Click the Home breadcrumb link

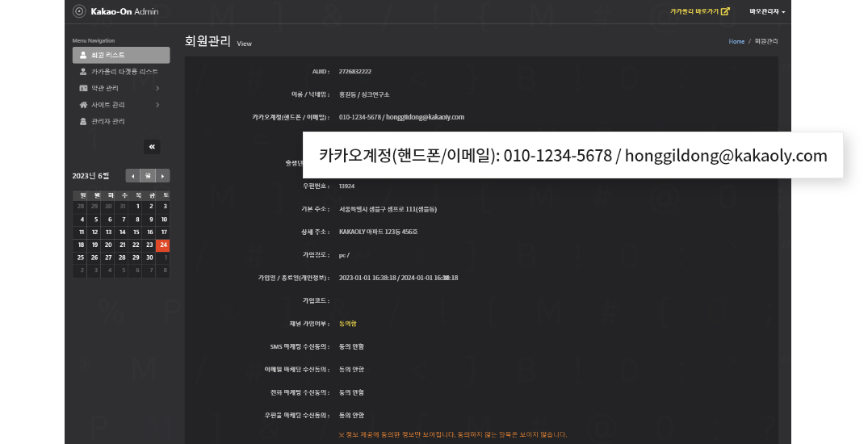tap(736, 41)
